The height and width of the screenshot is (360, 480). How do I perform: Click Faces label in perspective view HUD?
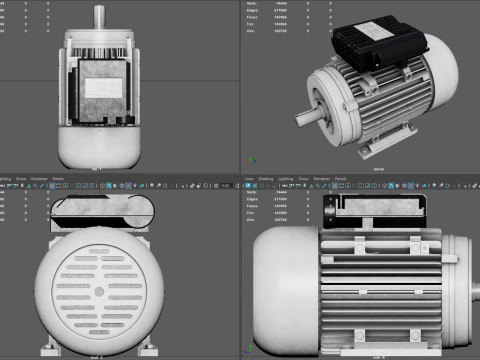(x=252, y=17)
